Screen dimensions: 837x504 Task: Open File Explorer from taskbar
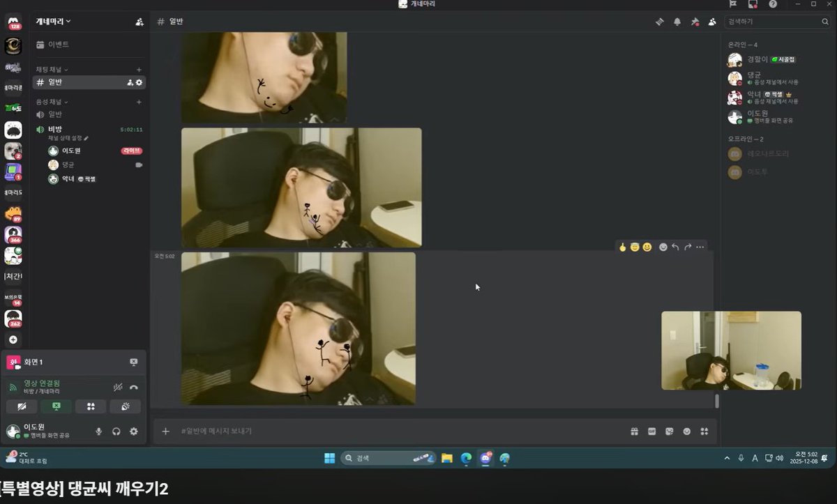[x=447, y=458]
